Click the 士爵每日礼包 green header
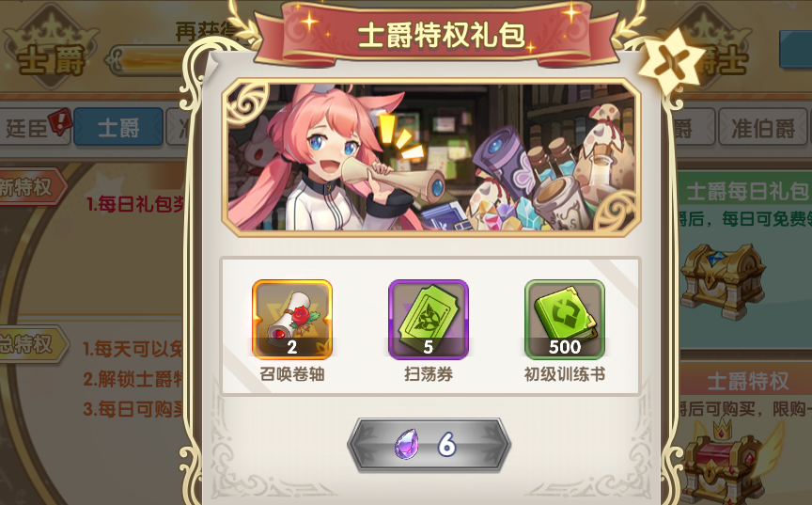This screenshot has width=812, height=505. [744, 191]
